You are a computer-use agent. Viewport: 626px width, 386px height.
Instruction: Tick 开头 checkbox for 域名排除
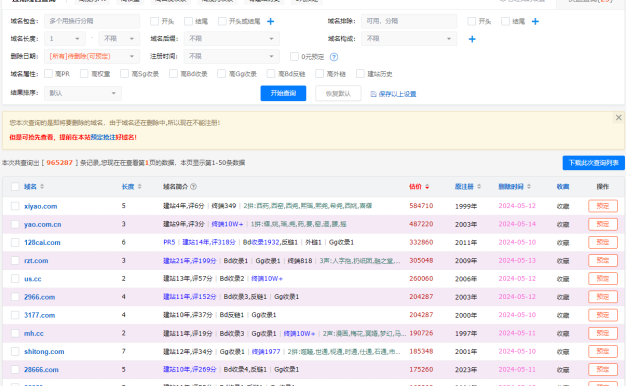point(471,21)
